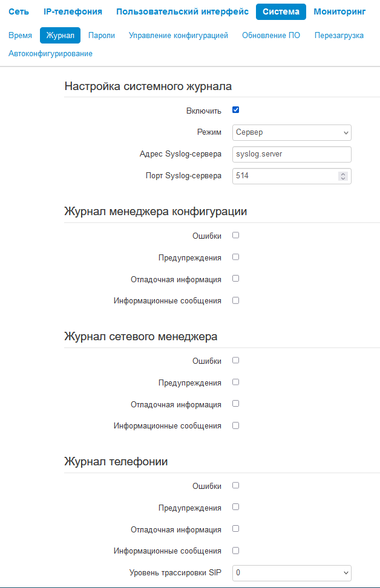Enable Ошибки in configuration manager log
The image size is (380, 588).
tap(236, 235)
